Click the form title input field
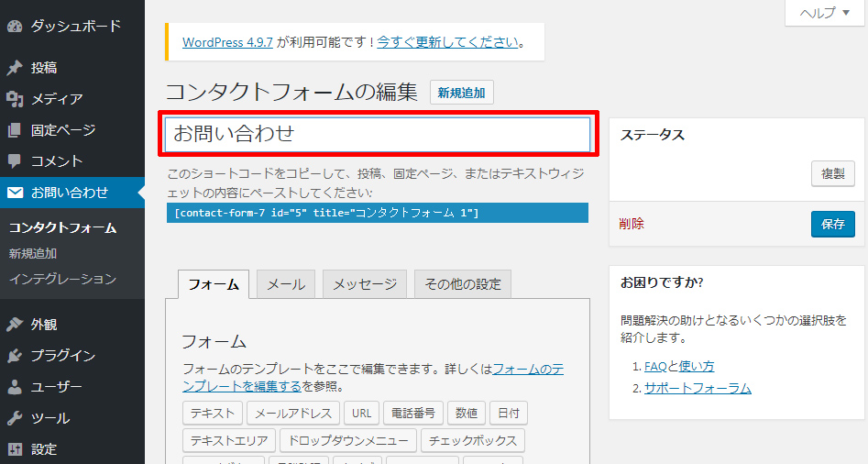868x464 pixels. (378, 134)
